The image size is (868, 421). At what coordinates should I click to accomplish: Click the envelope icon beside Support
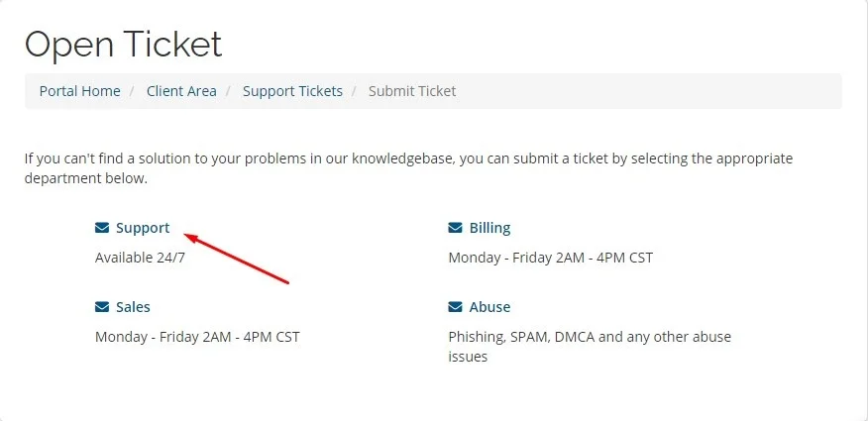click(x=102, y=228)
